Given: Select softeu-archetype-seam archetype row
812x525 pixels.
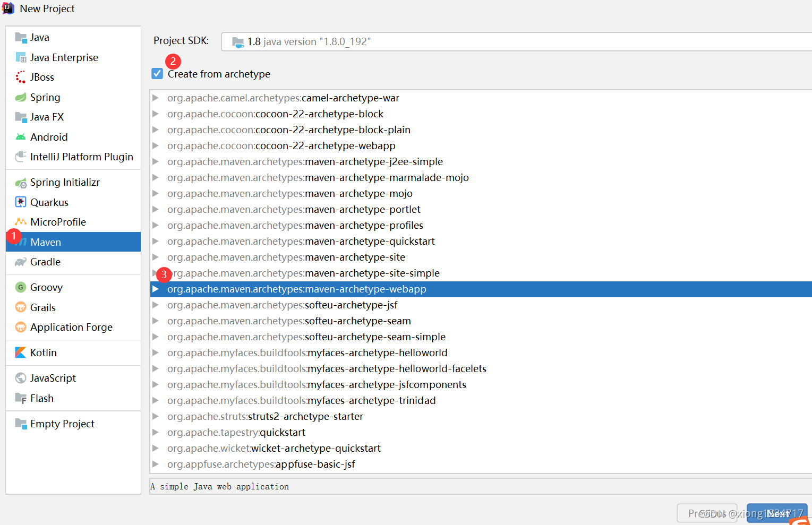Looking at the screenshot, I should point(481,321).
